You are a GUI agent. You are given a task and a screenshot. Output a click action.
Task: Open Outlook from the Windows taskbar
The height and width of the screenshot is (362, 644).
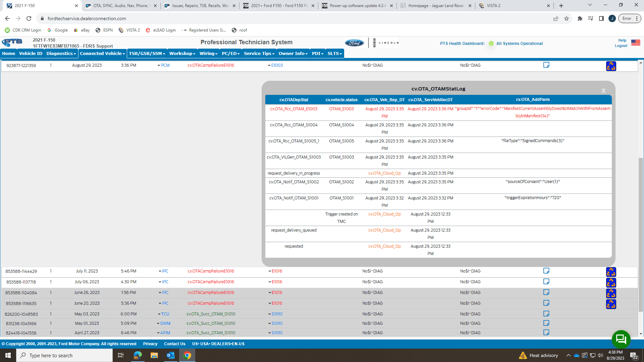click(170, 355)
